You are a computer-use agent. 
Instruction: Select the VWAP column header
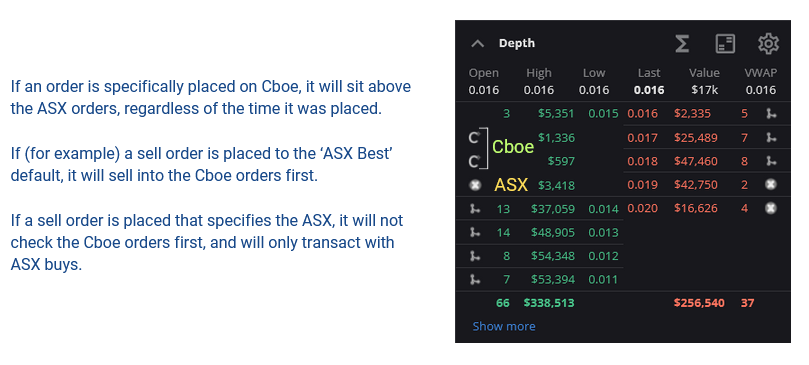761,73
